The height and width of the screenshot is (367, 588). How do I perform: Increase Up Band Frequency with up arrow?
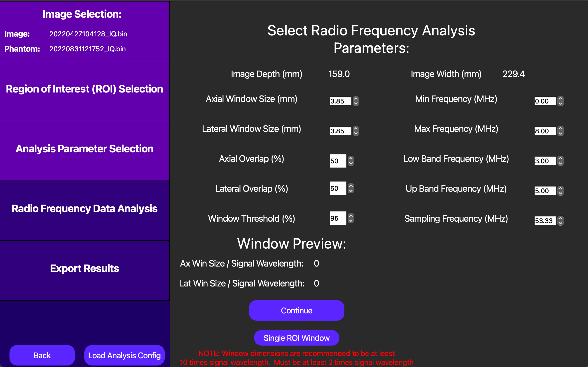click(561, 188)
